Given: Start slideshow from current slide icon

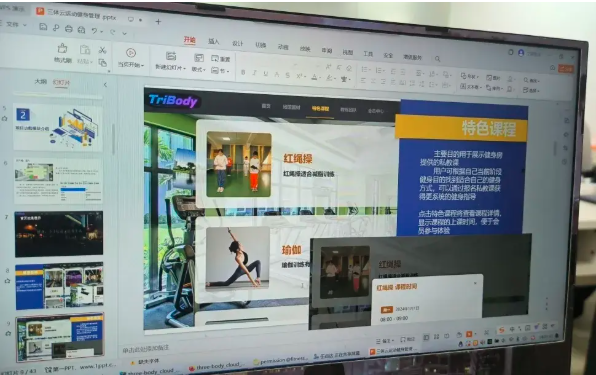Looking at the screenshot, I should (131, 53).
